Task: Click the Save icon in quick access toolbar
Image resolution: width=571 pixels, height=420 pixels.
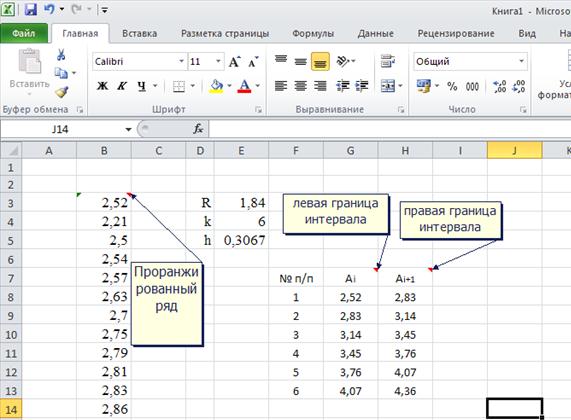Action: [x=31, y=9]
